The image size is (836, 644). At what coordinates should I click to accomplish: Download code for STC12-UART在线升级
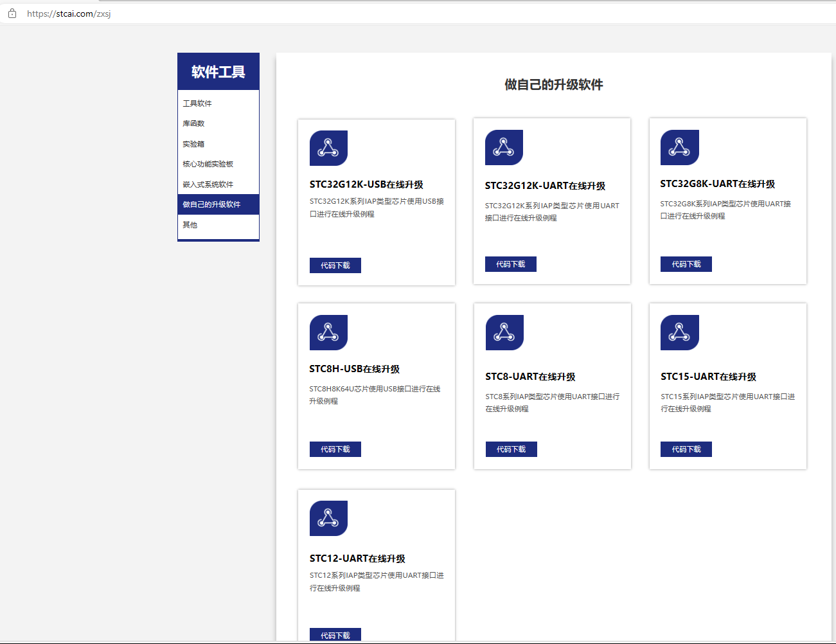tap(335, 634)
